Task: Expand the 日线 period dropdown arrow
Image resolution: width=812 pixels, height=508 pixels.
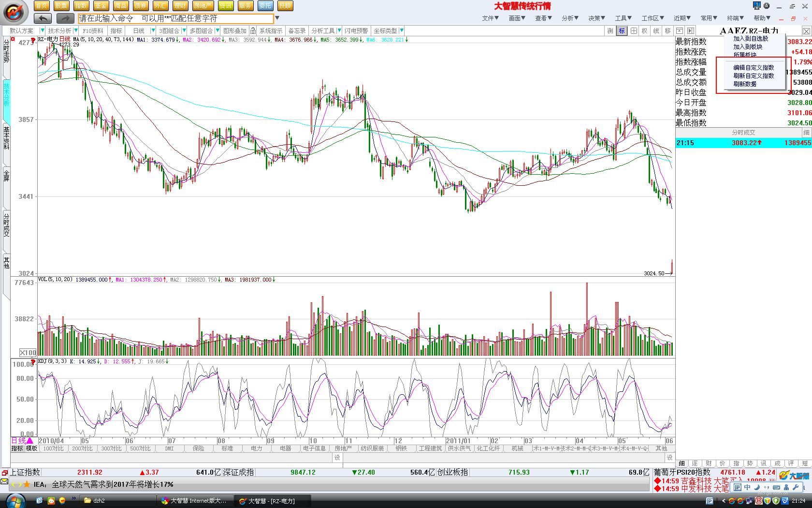Action: tap(153, 31)
